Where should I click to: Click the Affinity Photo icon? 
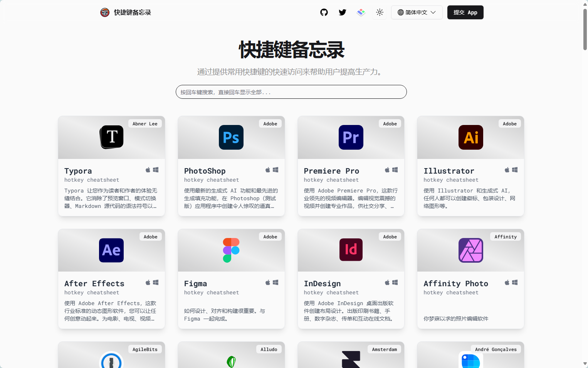[471, 250]
